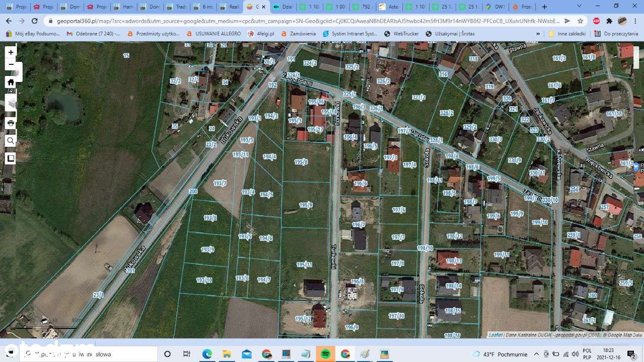The width and height of the screenshot is (644, 362).
Task: Click the Windows search box in taskbar
Action: (89, 354)
